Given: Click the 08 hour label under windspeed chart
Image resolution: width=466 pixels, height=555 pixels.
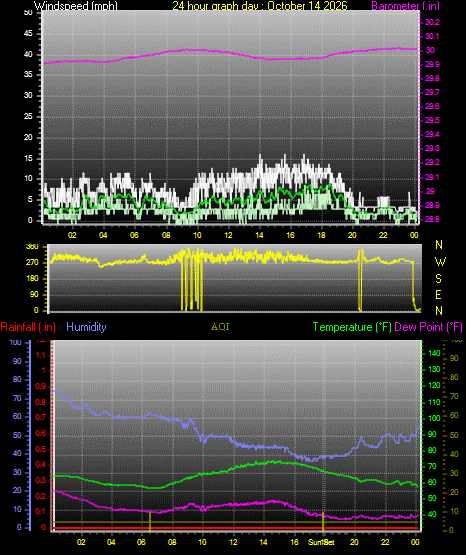Looking at the screenshot, I should point(166,235).
